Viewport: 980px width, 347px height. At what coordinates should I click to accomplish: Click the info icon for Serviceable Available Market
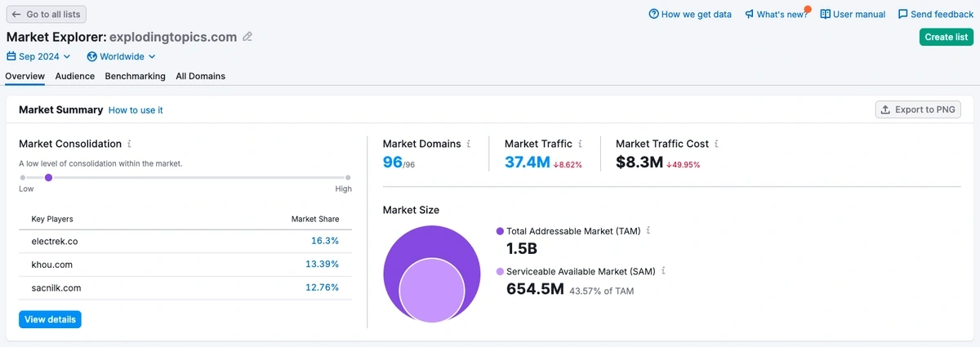663,271
